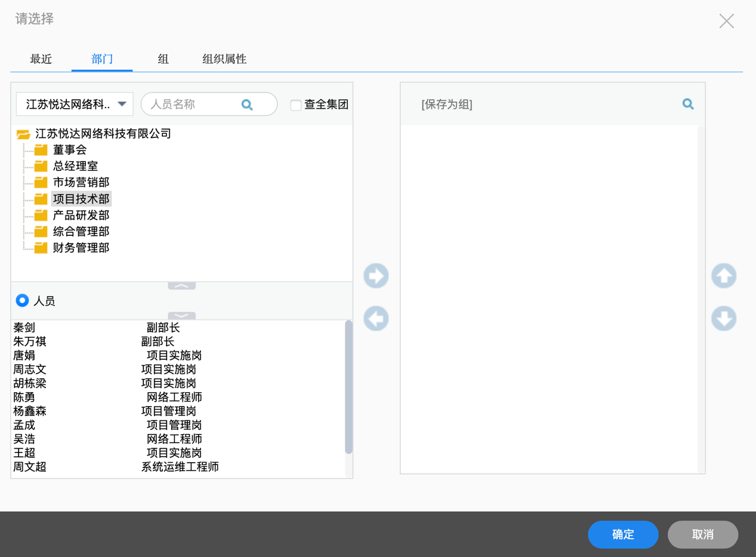The width and height of the screenshot is (756, 557).
Task: Click the magnifier icon in the person search box
Action: [x=247, y=104]
